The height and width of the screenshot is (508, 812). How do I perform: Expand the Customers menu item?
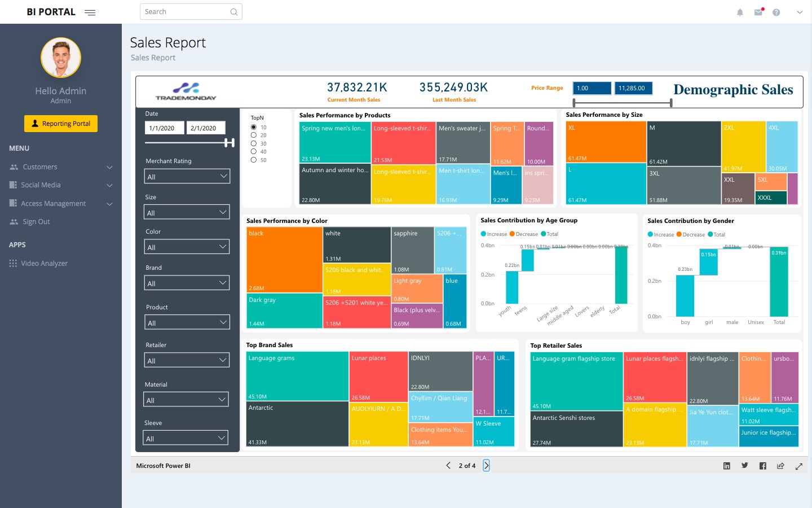61,167
